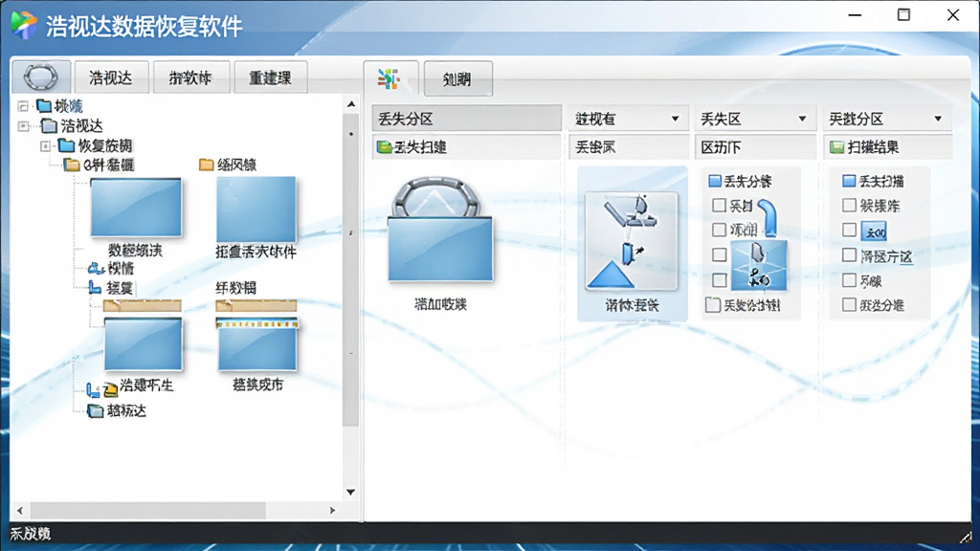This screenshot has width=980, height=551.
Task: Open the 丢失区 dropdown
Action: [x=755, y=119]
